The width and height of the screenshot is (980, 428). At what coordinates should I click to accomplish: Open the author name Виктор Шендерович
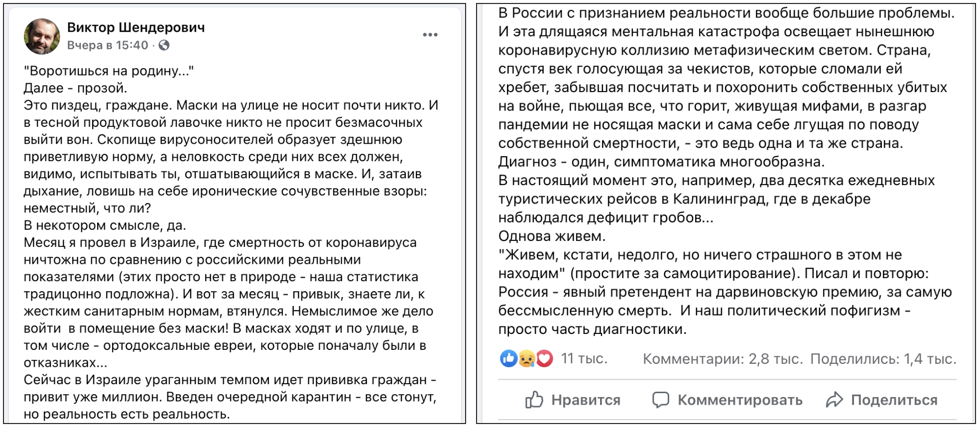pos(136,27)
